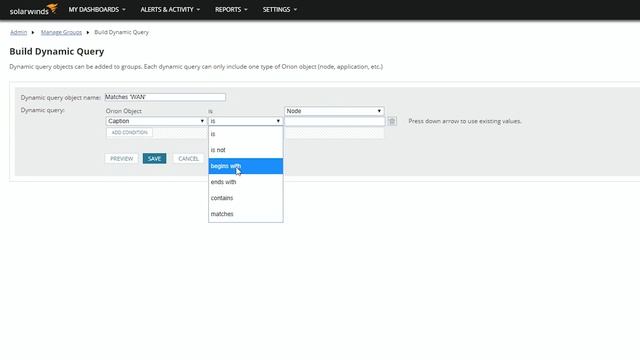Click the SolarWinds logo
Screen dimensions: 640x360
pyautogui.click(x=33, y=9)
